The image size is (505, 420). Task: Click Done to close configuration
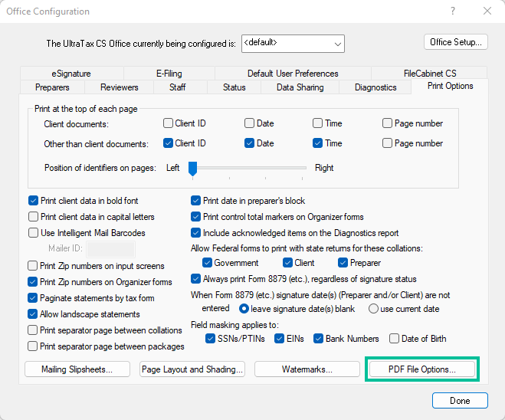pos(460,401)
